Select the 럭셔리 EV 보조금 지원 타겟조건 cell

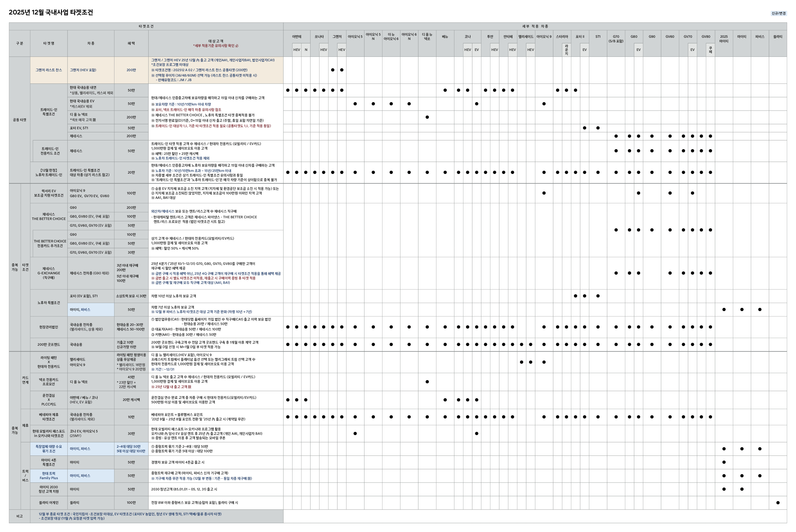pyautogui.click(x=49, y=193)
